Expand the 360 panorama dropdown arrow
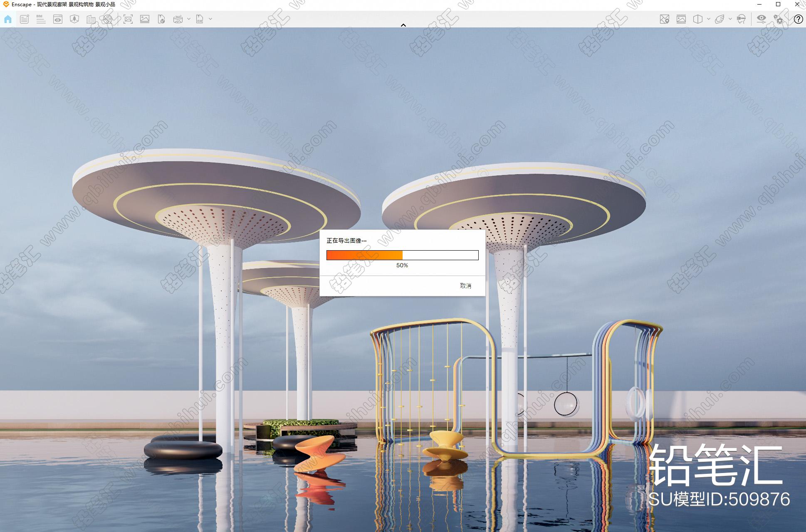This screenshot has height=532, width=806. coord(188,19)
